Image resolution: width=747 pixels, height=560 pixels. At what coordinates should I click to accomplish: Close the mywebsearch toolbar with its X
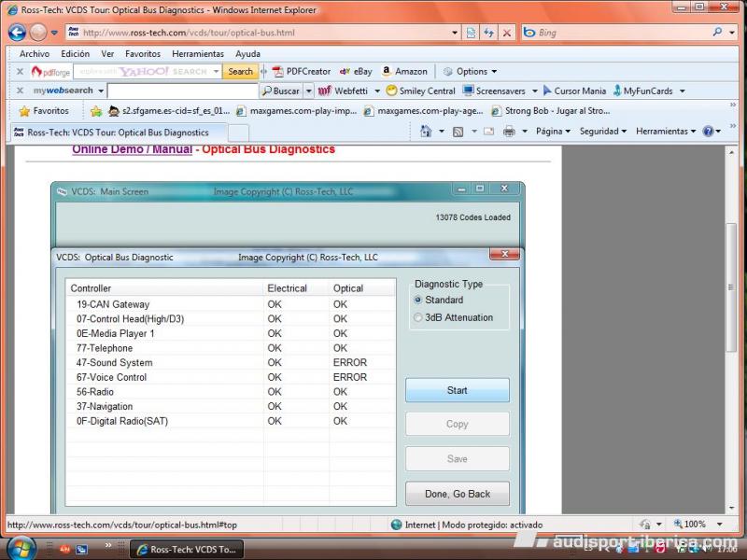pos(20,91)
